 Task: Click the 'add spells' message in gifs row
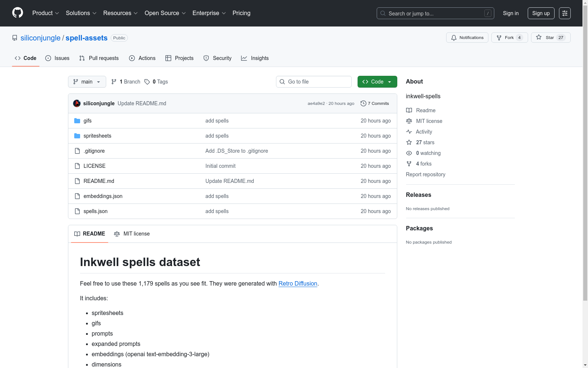217,121
